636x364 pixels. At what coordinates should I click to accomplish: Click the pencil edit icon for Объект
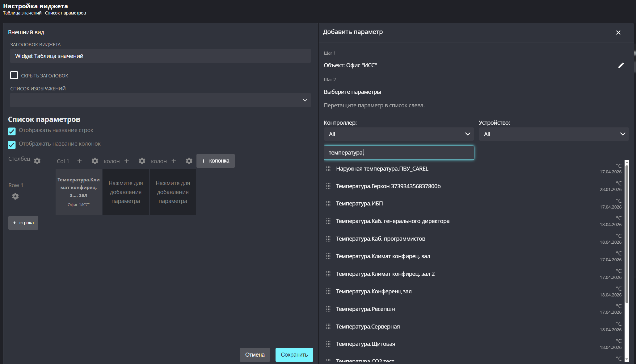[x=621, y=65]
